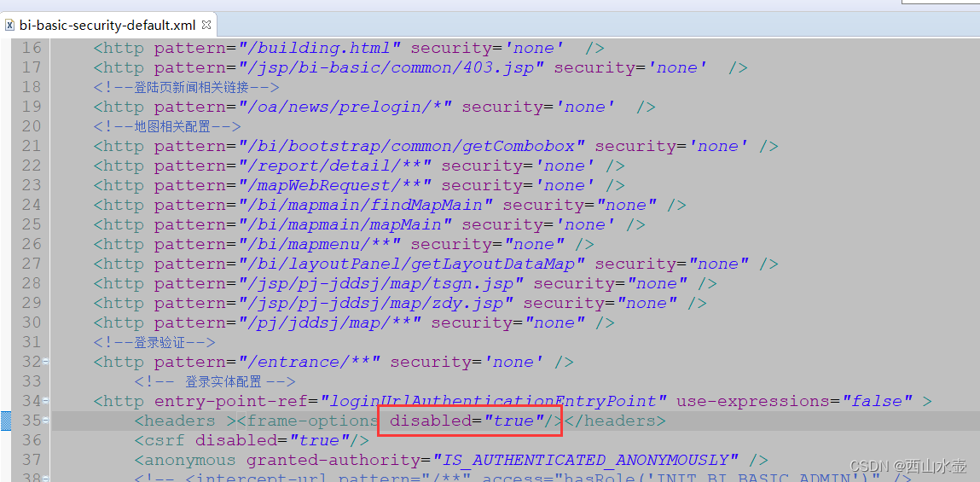The image size is (980, 482).
Task: Click "/jsp/bi-basic/common/403.jsp" on line 17
Action: tap(391, 67)
